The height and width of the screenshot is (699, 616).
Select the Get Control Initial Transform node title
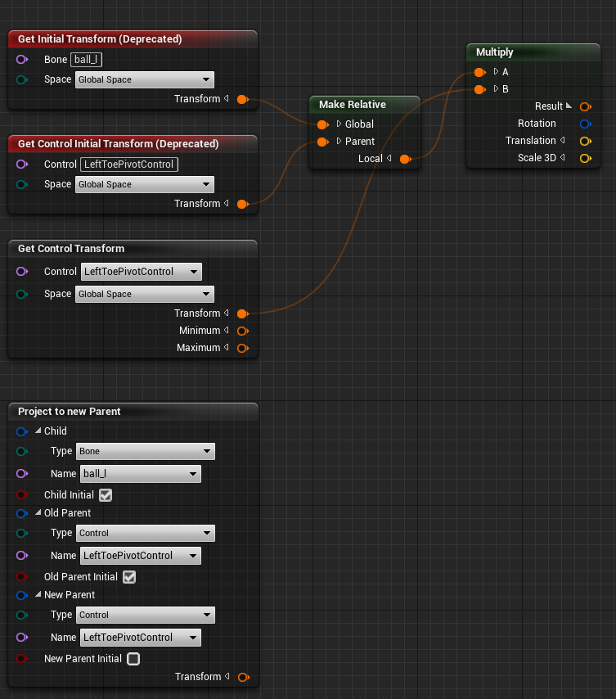pos(118,144)
